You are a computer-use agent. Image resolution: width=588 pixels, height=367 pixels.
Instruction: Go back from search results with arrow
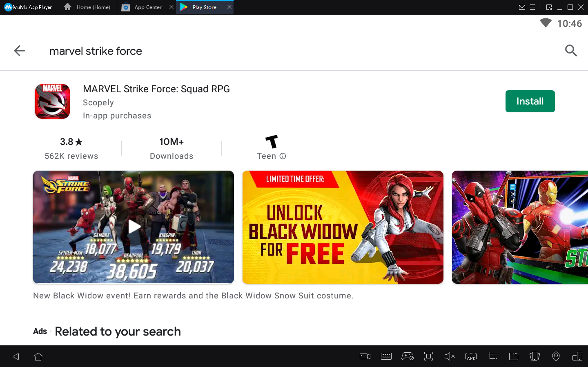(19, 51)
